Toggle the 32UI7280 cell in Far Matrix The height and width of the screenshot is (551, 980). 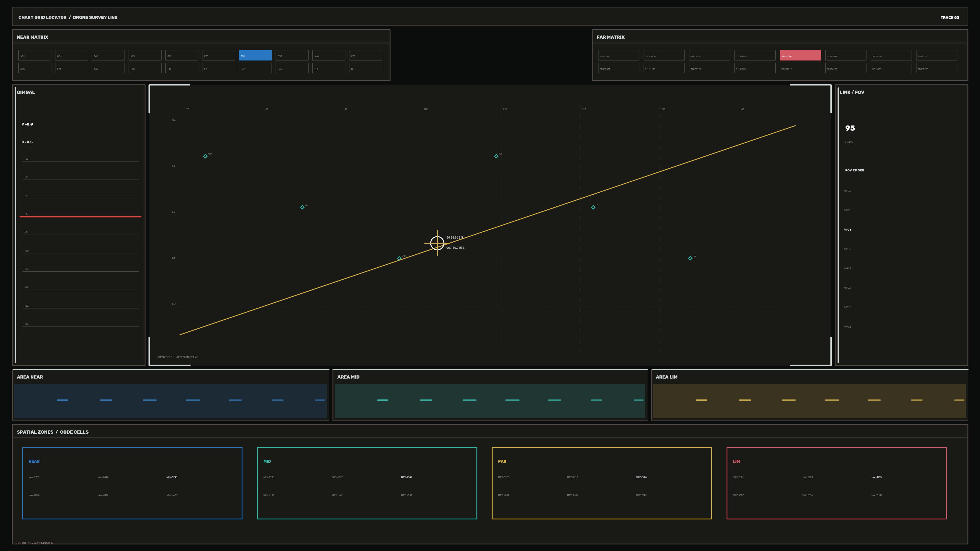point(891,55)
